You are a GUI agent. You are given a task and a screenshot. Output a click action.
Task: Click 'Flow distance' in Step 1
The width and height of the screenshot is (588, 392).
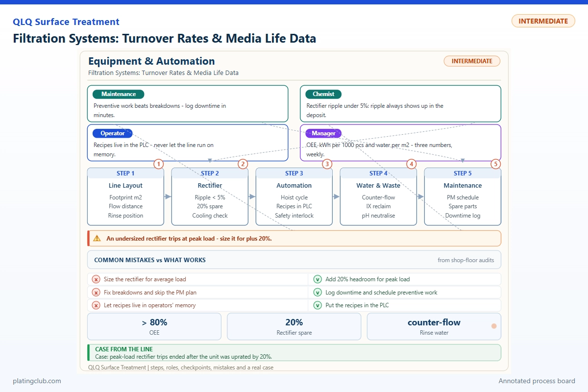click(x=125, y=206)
